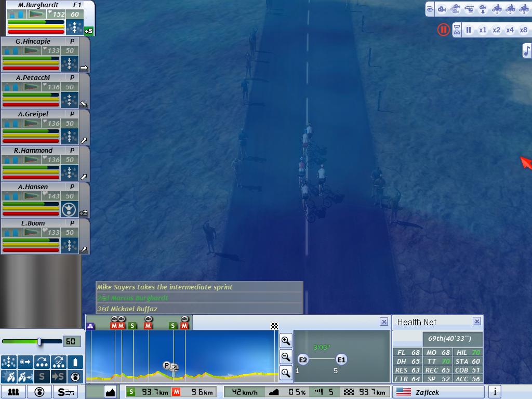Image resolution: width=532 pixels, height=399 pixels.
Task: Open the music note panel
Action: [527, 50]
